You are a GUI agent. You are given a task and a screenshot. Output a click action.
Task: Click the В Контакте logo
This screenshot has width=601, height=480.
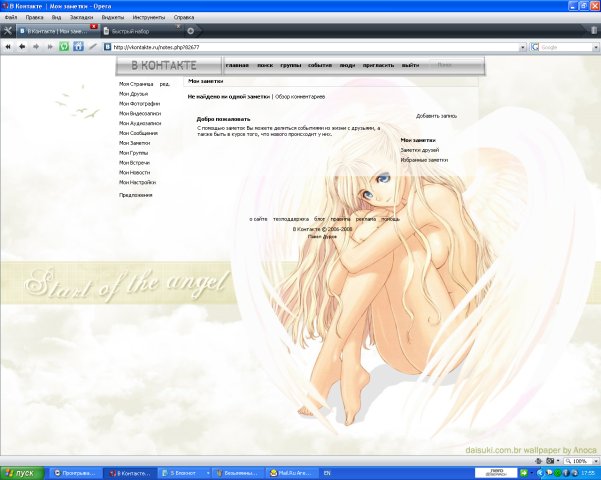pos(164,66)
